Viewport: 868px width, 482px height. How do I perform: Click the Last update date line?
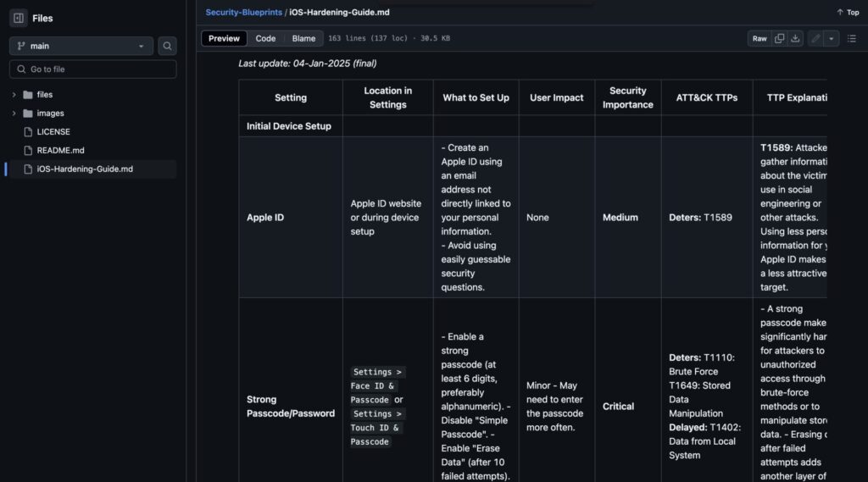[x=307, y=64]
